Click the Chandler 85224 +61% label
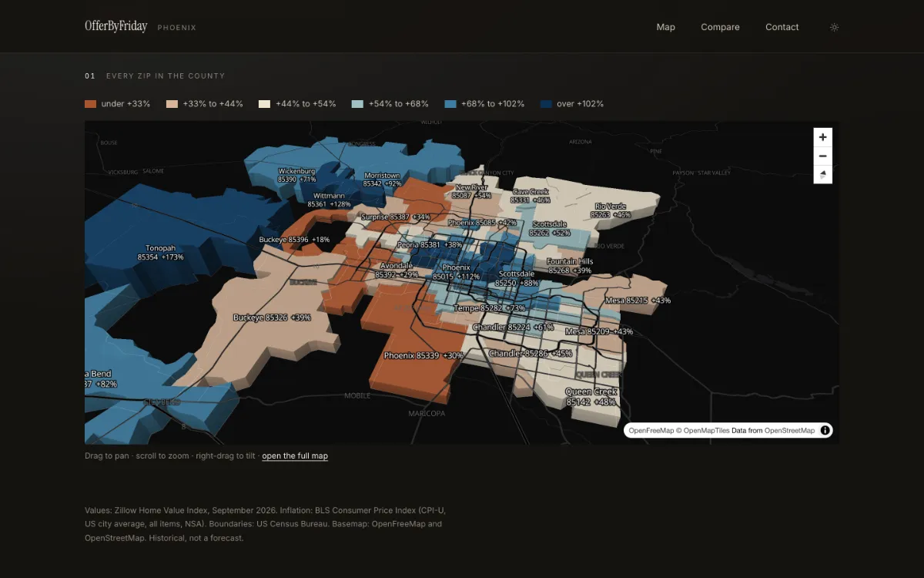Viewport: 924px width, 578px height. (514, 328)
